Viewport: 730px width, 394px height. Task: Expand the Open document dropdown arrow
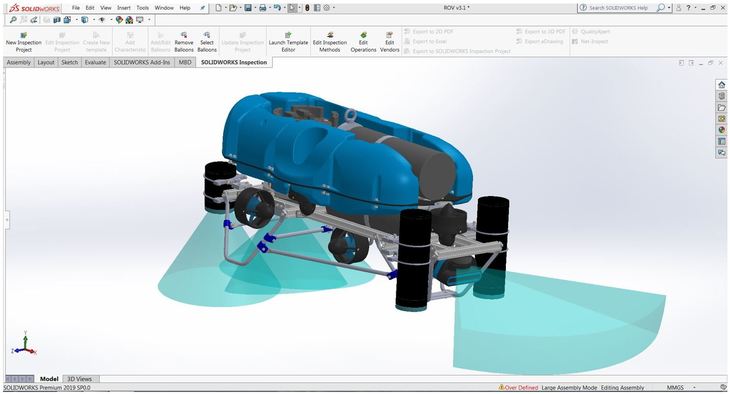point(241,8)
